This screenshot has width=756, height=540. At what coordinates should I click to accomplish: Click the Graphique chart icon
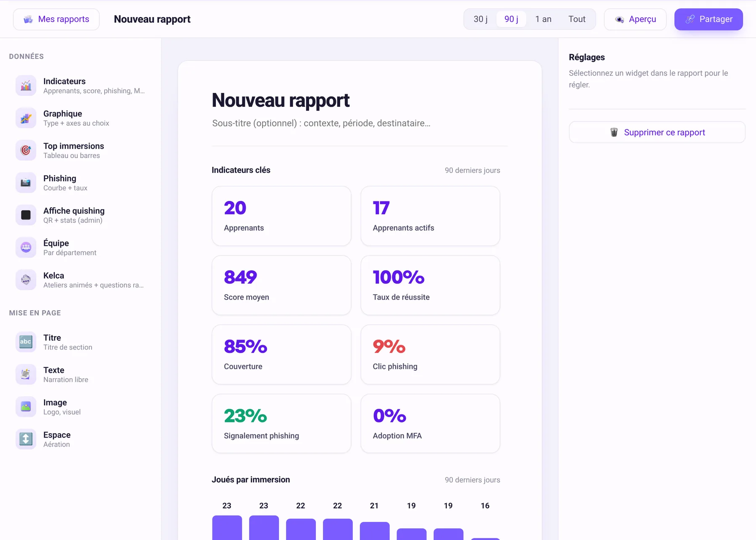pos(26,118)
